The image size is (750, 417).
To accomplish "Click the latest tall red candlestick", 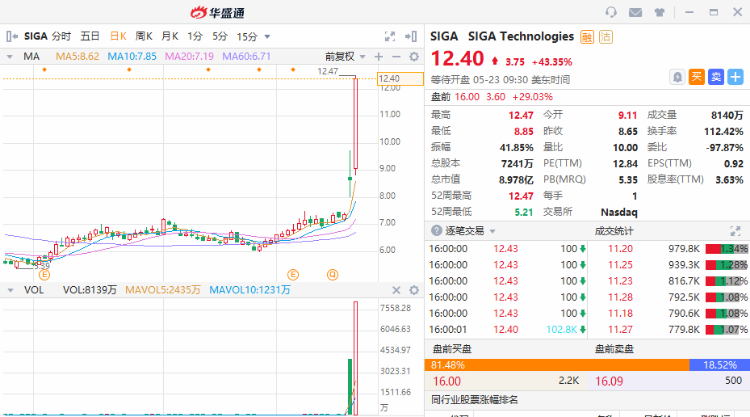I will (x=355, y=125).
